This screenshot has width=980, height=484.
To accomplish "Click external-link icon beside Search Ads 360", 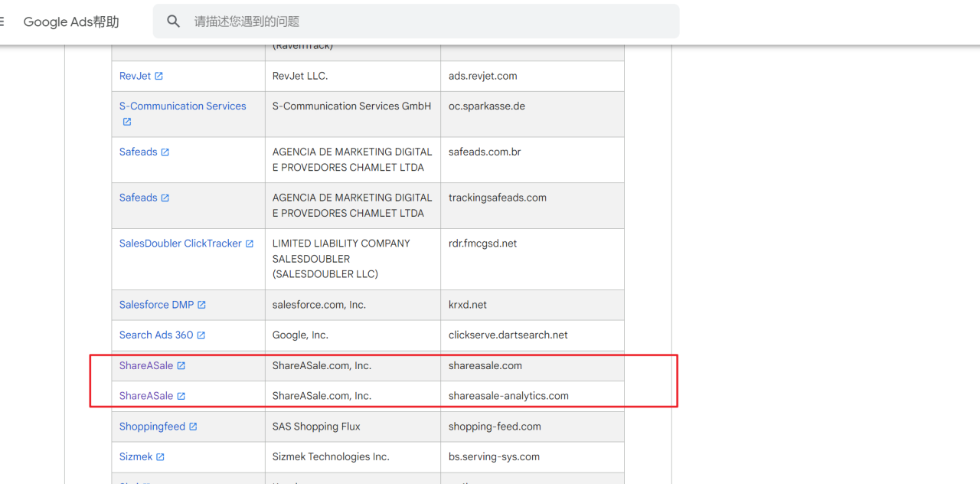I will [201, 335].
